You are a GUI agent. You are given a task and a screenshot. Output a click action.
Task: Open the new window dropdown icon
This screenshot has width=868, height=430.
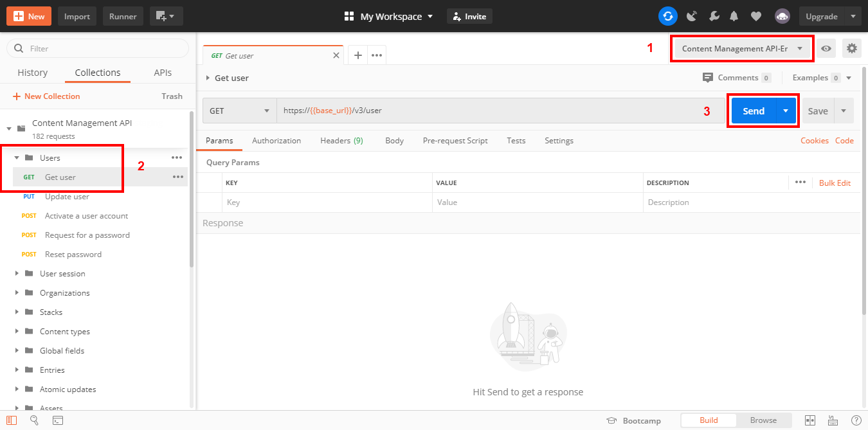[166, 16]
